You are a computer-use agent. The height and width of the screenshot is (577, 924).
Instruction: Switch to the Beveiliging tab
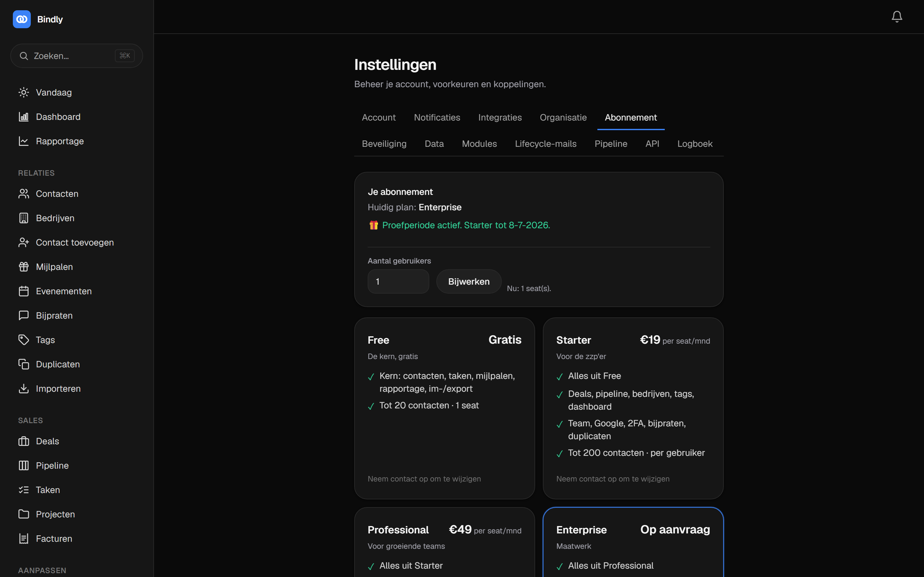(384, 144)
